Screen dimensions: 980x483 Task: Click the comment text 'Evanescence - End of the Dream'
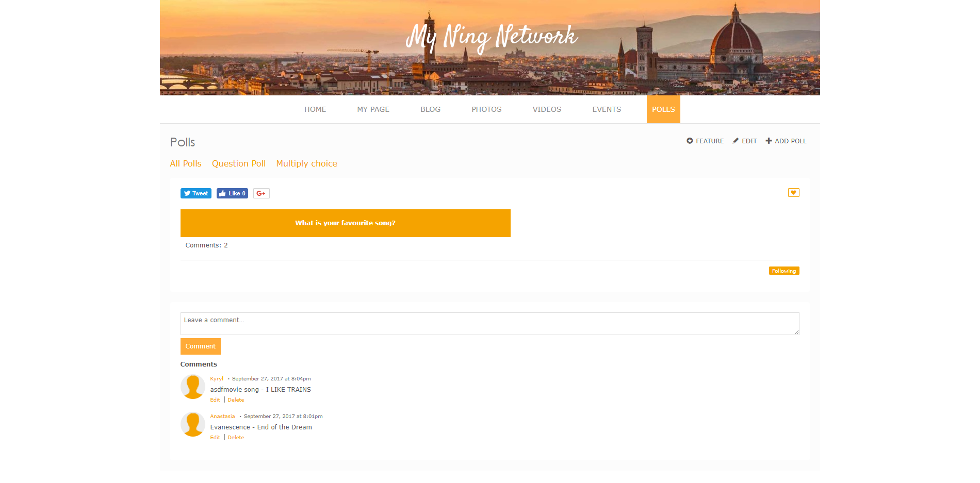(x=261, y=427)
